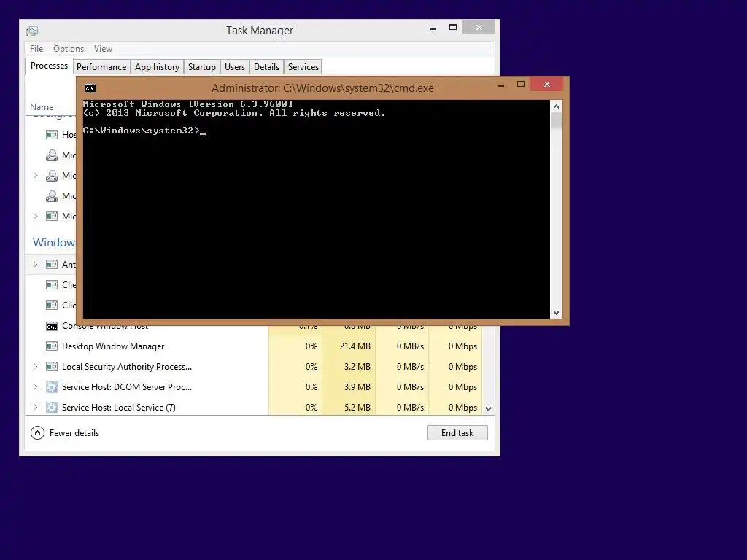Click the cmd window scrollbar thumb
This screenshot has height=560, width=747.
[556, 120]
